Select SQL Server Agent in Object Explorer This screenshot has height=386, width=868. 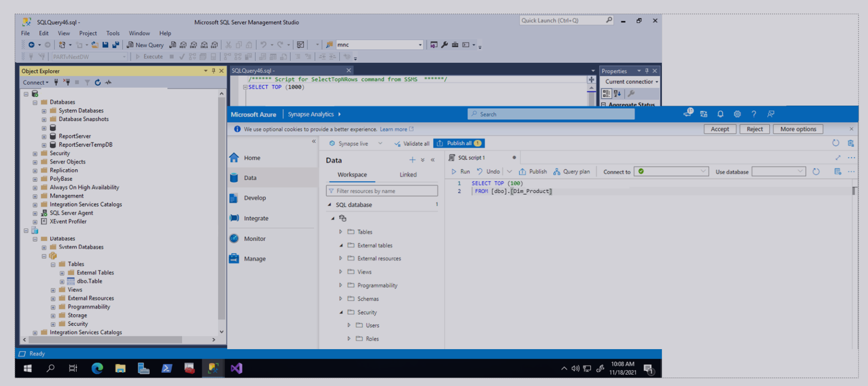pyautogui.click(x=71, y=213)
